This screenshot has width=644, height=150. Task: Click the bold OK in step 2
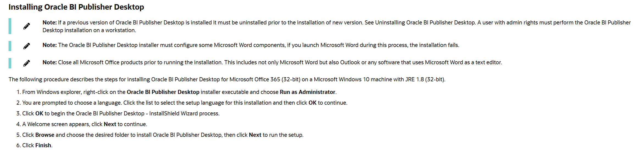pos(312,103)
